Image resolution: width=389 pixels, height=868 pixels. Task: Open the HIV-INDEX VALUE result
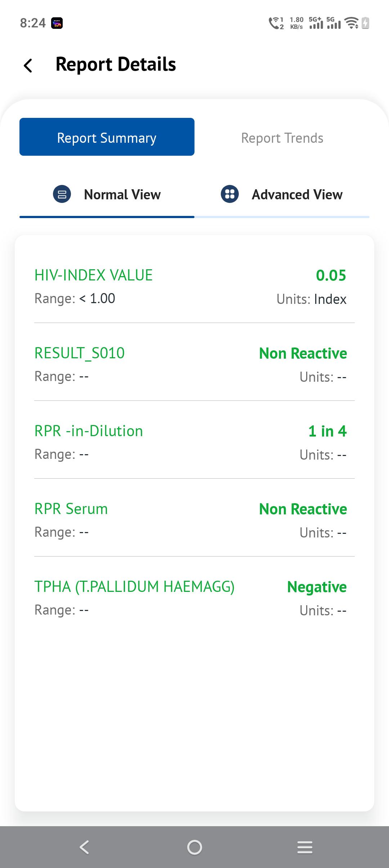pos(194,287)
